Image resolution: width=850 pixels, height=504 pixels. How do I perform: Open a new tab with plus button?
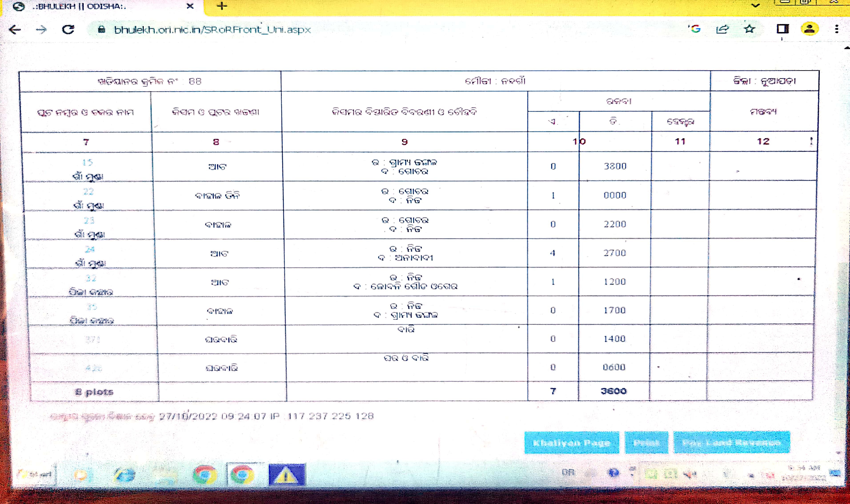(222, 6)
